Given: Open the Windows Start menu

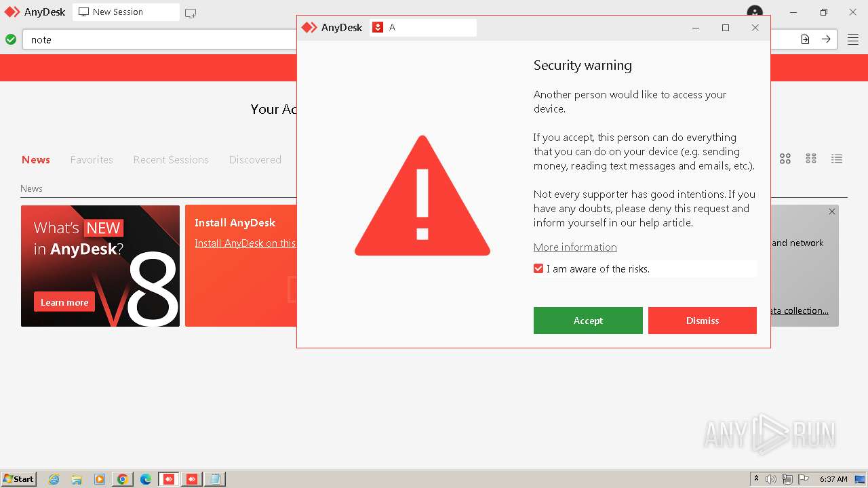Looking at the screenshot, I should [18, 479].
